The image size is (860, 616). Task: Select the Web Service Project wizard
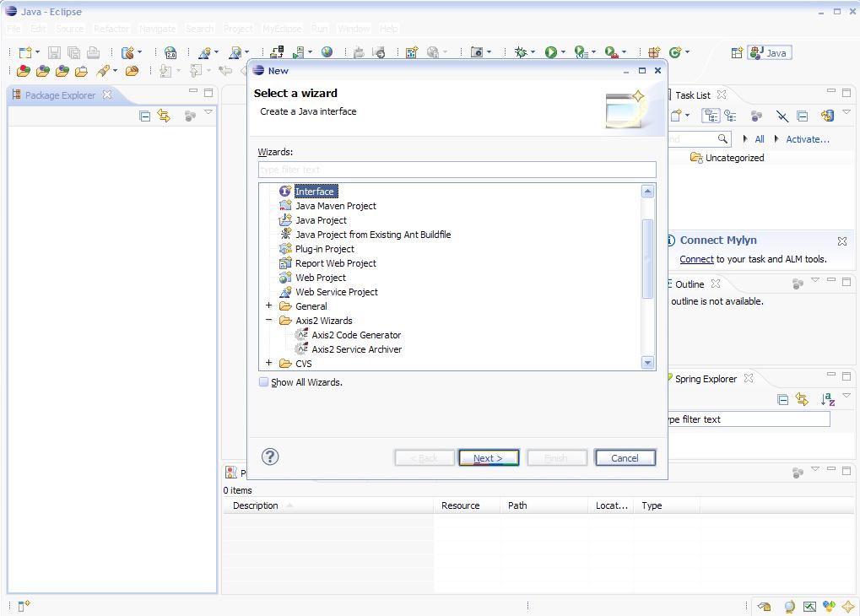coord(336,292)
